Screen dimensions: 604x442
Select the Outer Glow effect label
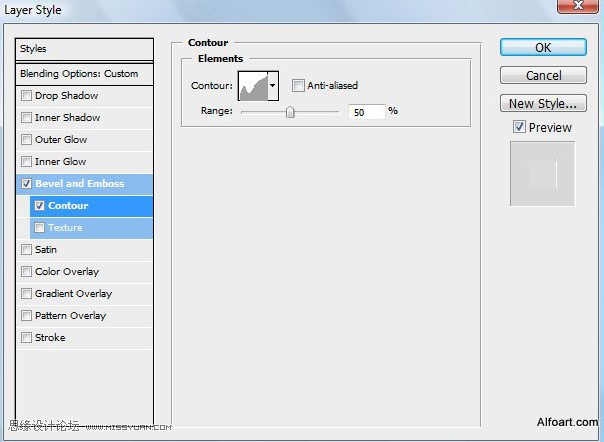[61, 139]
